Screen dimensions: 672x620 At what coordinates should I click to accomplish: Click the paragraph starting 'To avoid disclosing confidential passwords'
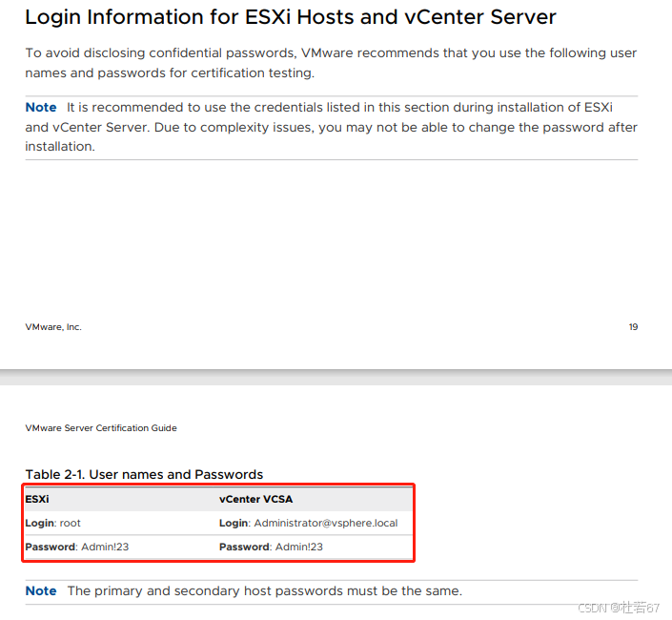tap(331, 63)
